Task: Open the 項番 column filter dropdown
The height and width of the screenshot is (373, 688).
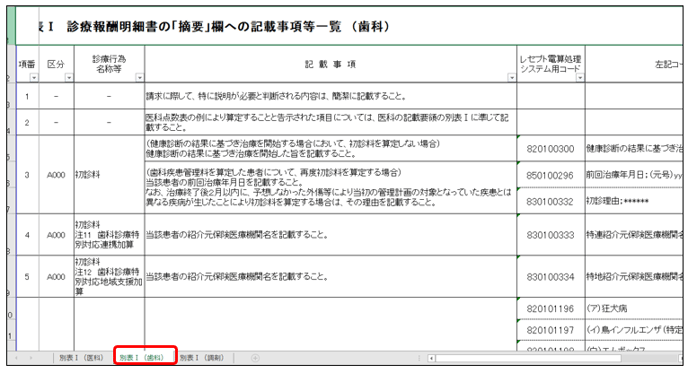Action: [x=34, y=78]
